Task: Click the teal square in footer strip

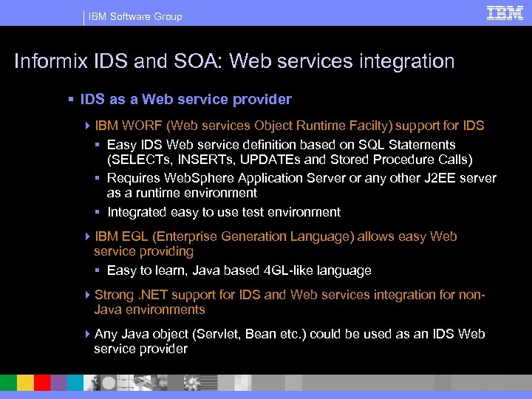Action: (75, 383)
